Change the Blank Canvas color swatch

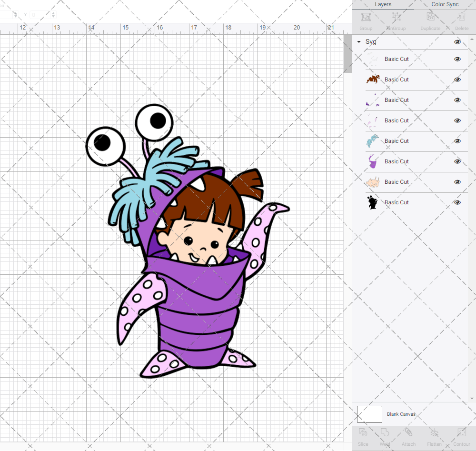click(369, 414)
